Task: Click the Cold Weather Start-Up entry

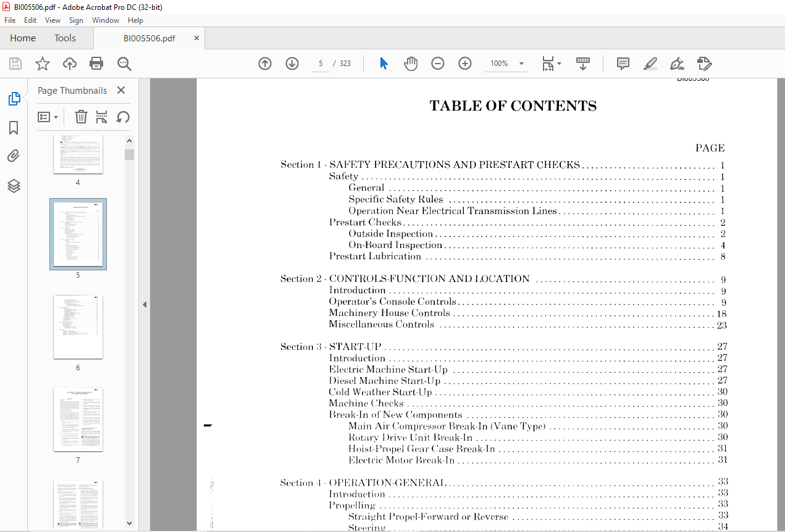Action: tap(380, 393)
